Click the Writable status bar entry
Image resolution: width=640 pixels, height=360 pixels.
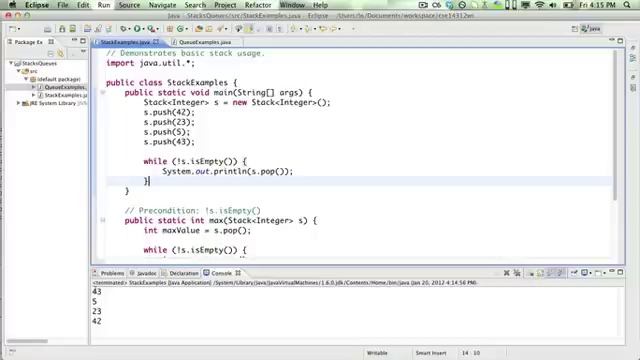pos(377,353)
